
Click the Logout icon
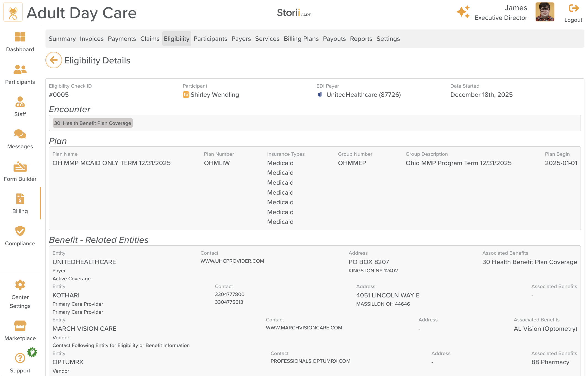(573, 8)
